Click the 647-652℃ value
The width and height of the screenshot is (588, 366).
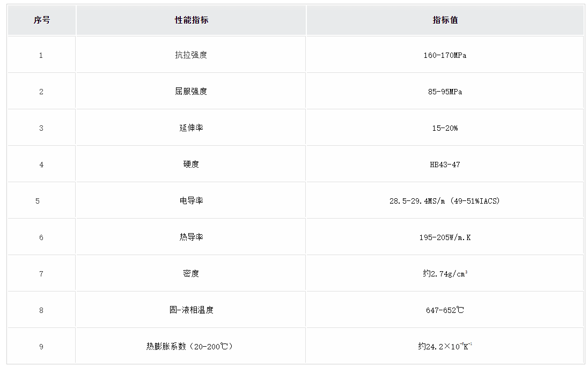(445, 310)
